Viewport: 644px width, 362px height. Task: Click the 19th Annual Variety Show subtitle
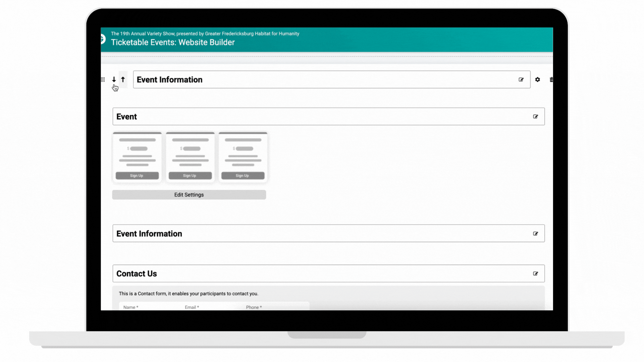pos(205,34)
